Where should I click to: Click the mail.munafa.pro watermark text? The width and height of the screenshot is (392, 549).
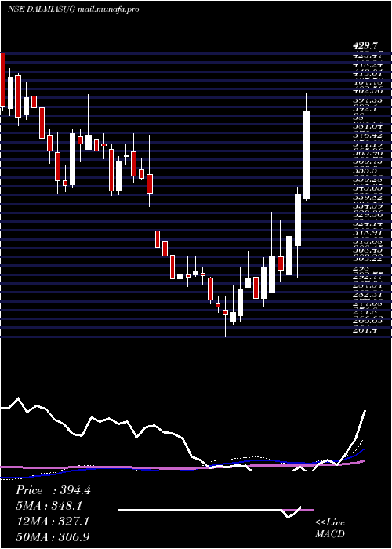[x=108, y=9]
